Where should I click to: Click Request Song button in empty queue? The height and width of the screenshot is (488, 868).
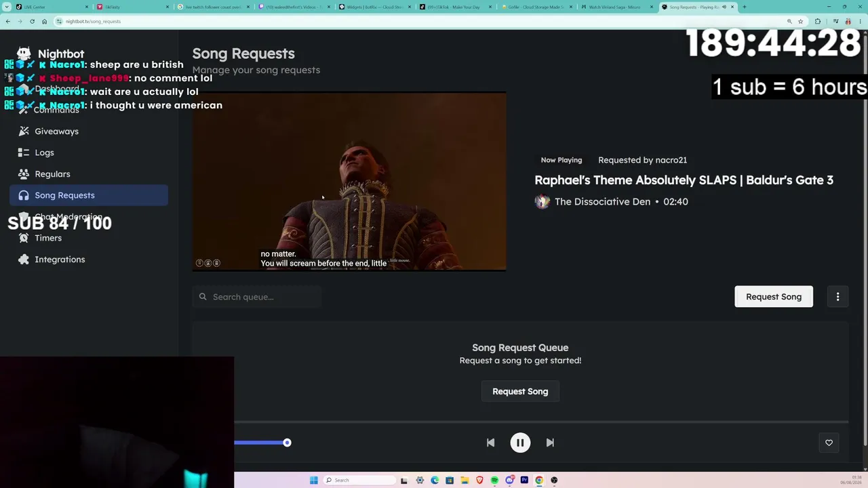(x=520, y=391)
